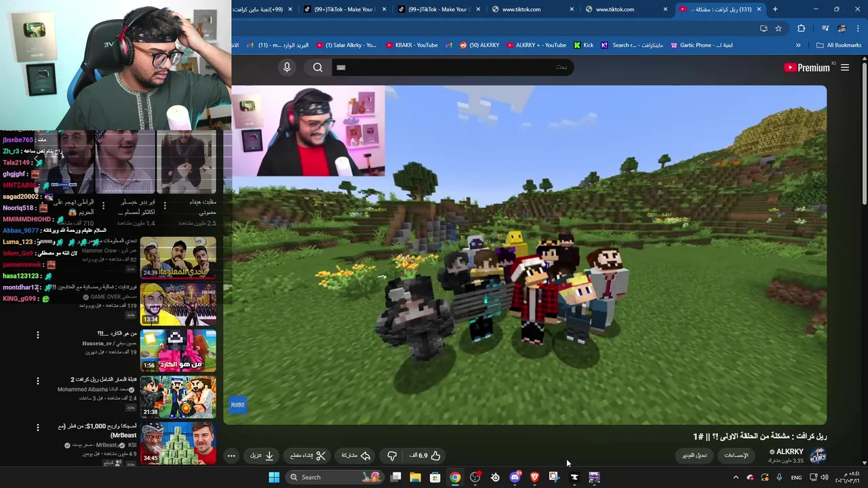Open Brave browser from the taskbar
Image resolution: width=868 pixels, height=488 pixels.
tap(534, 477)
